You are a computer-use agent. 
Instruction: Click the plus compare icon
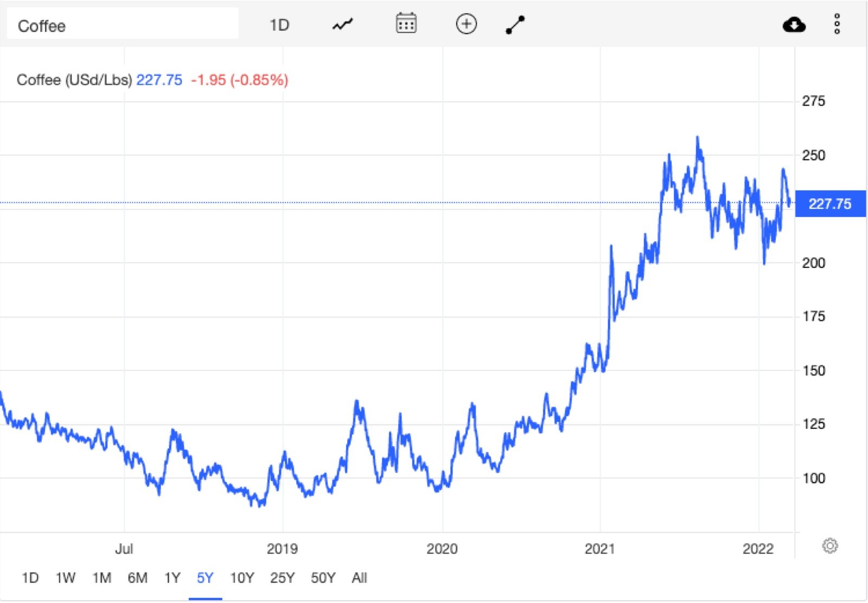[467, 24]
